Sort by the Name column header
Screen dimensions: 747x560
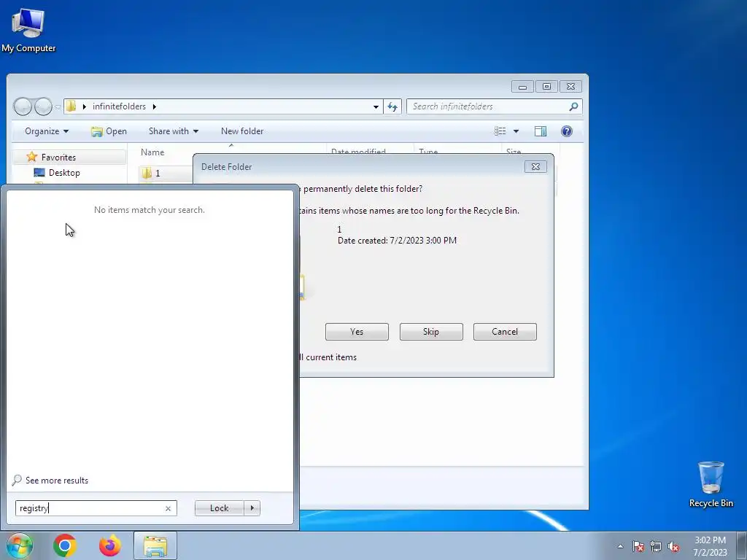tap(152, 152)
